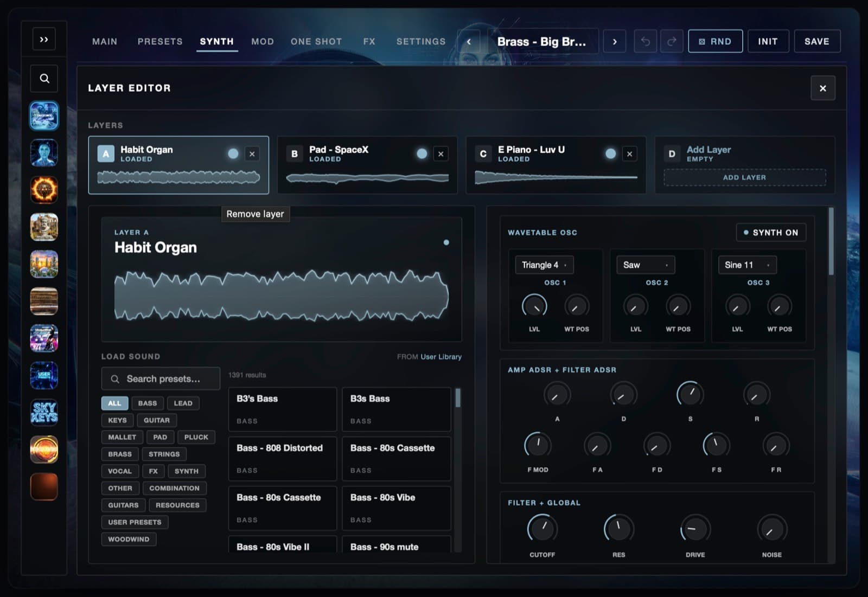Randomize patch with RND button
The image size is (868, 597).
pyautogui.click(x=715, y=41)
